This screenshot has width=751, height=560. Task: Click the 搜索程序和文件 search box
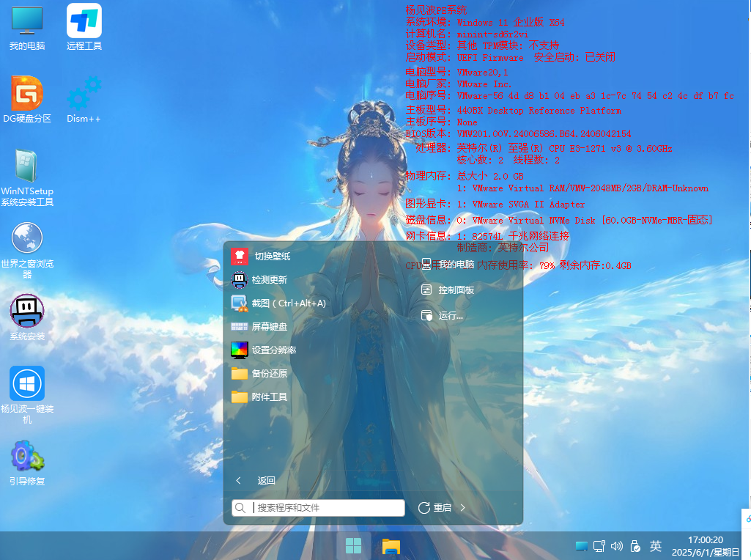pyautogui.click(x=326, y=508)
